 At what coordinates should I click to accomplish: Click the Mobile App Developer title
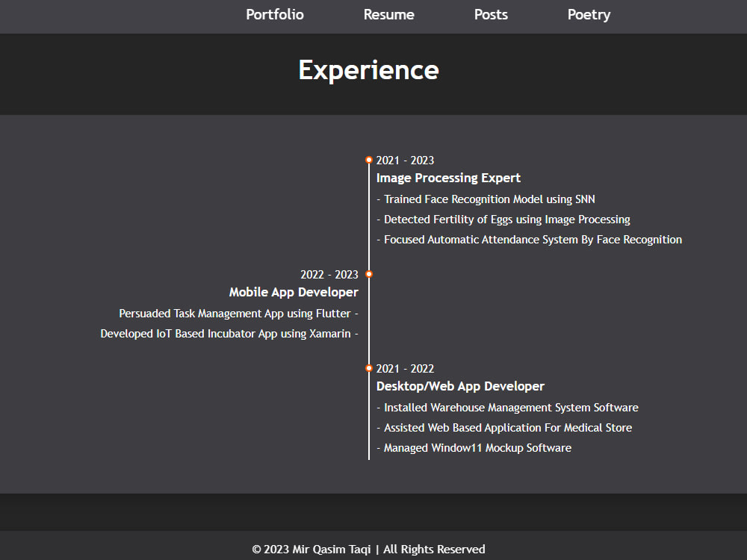tap(294, 292)
